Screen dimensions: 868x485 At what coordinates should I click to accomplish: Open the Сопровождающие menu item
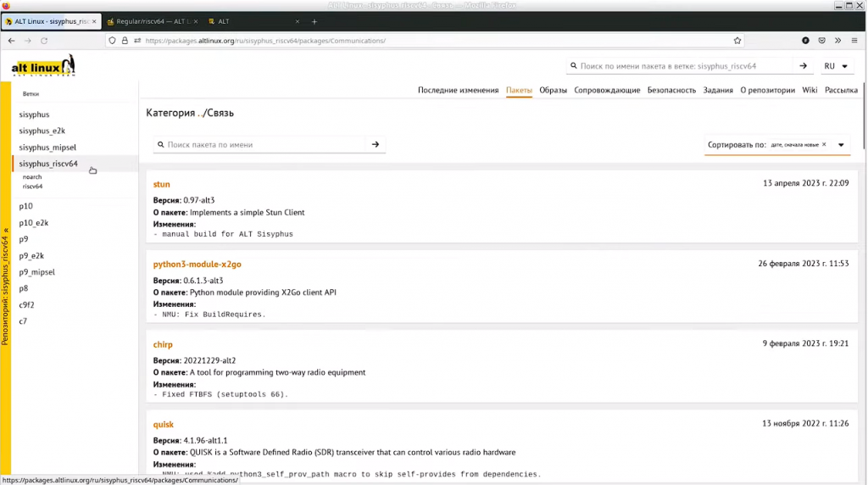tap(607, 90)
